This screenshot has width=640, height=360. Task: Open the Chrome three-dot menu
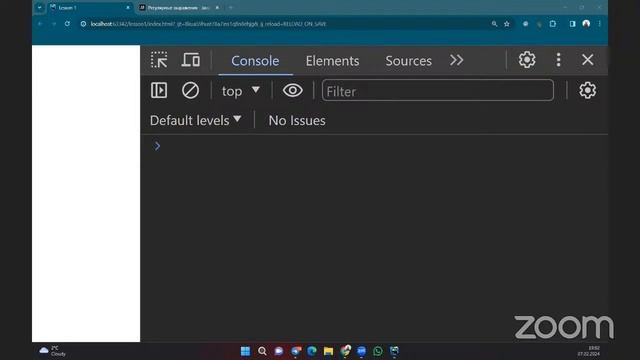600,24
